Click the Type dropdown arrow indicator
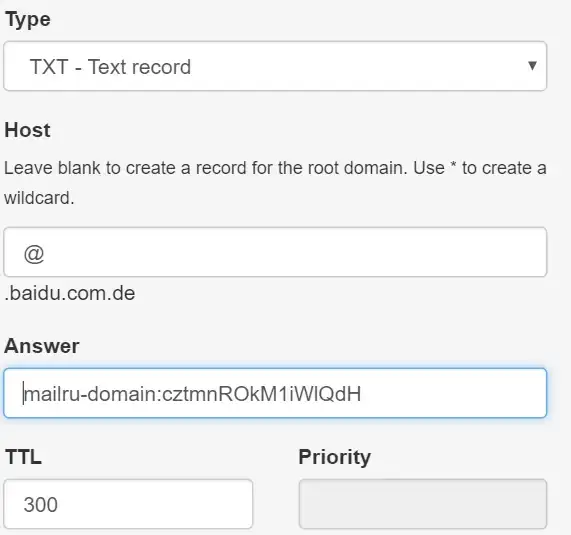571x535 pixels. pyautogui.click(x=532, y=66)
